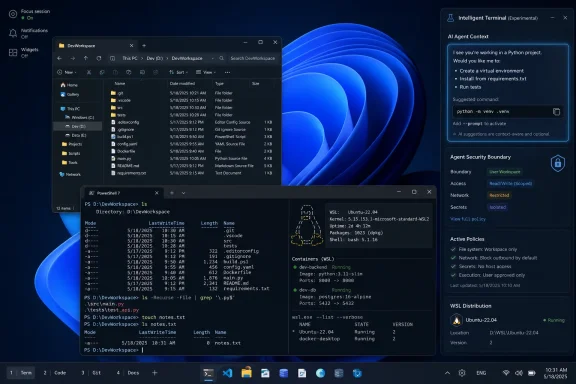576x384 pixels.
Task: Toggle Notifications Off status
Action: click(24, 37)
